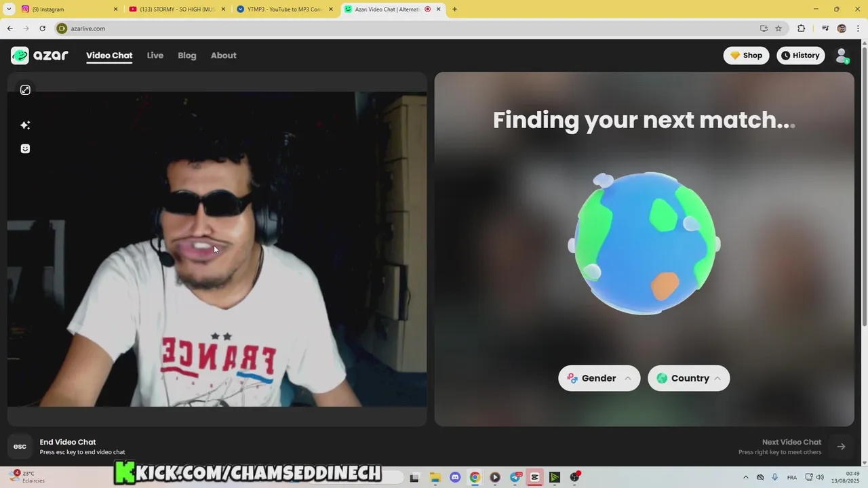Open the weather widget on taskbar
The width and height of the screenshot is (868, 488).
coord(26,476)
